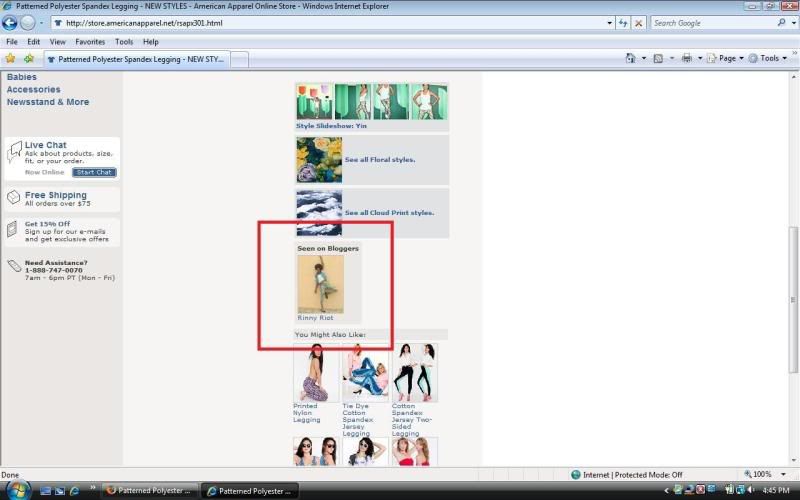Expand the zoom level dropdown arrow
The height and width of the screenshot is (500, 800).
783,474
